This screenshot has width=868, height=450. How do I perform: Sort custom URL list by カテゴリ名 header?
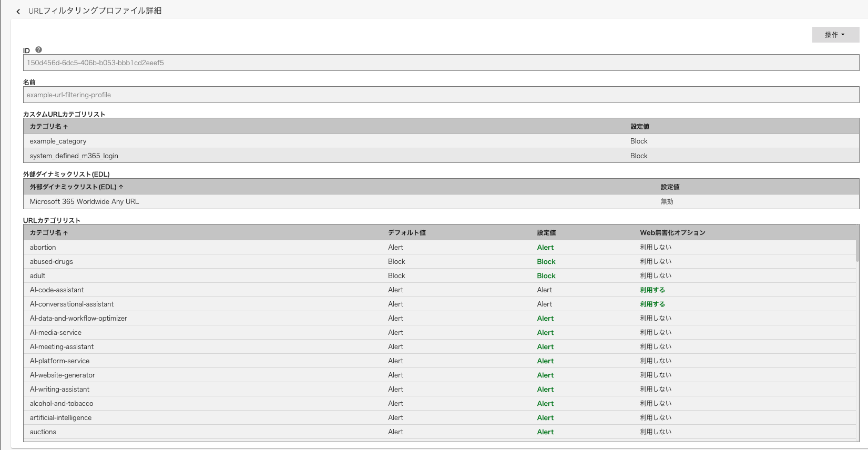click(49, 127)
